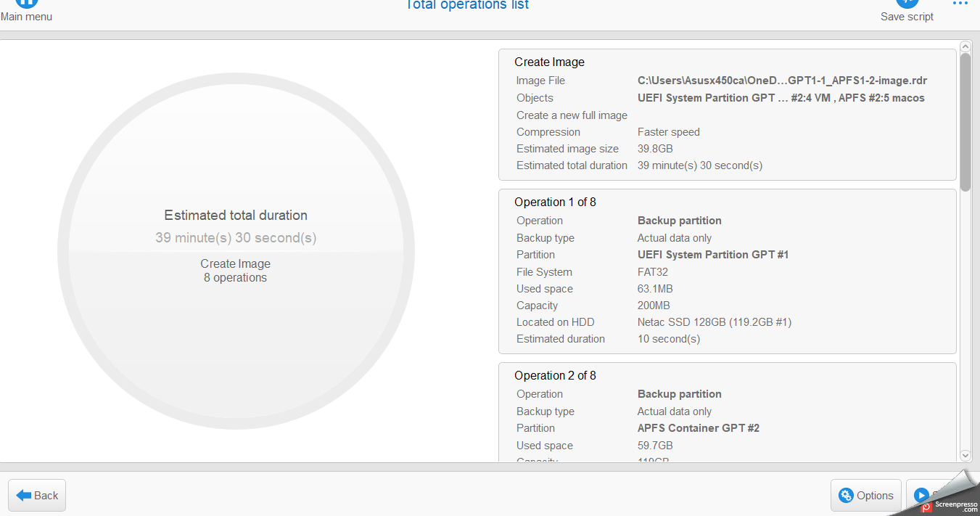This screenshot has height=516, width=980.
Task: Open the three-dot more options menu
Action: [x=960, y=4]
